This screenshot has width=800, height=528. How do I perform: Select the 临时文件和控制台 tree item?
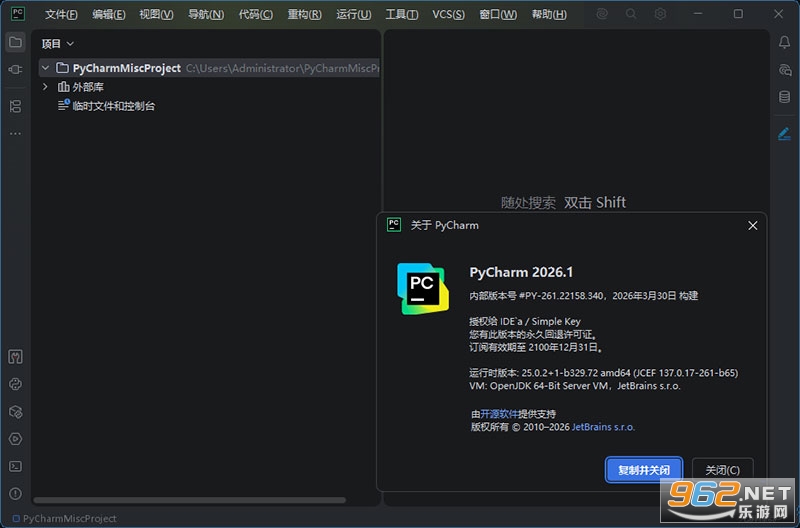[x=113, y=106]
